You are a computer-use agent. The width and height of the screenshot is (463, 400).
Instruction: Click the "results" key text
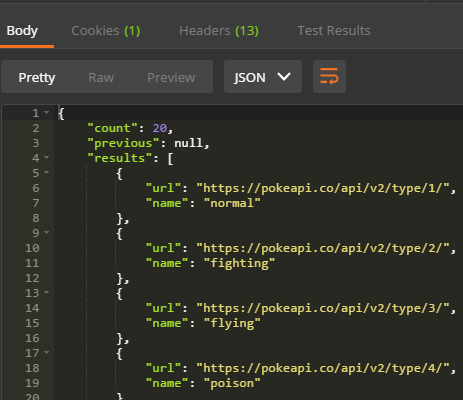point(120,158)
